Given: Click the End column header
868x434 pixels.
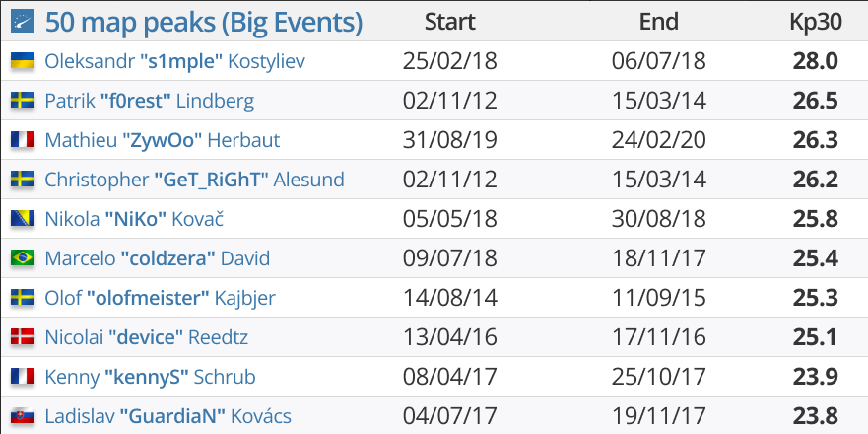Looking at the screenshot, I should [x=659, y=22].
